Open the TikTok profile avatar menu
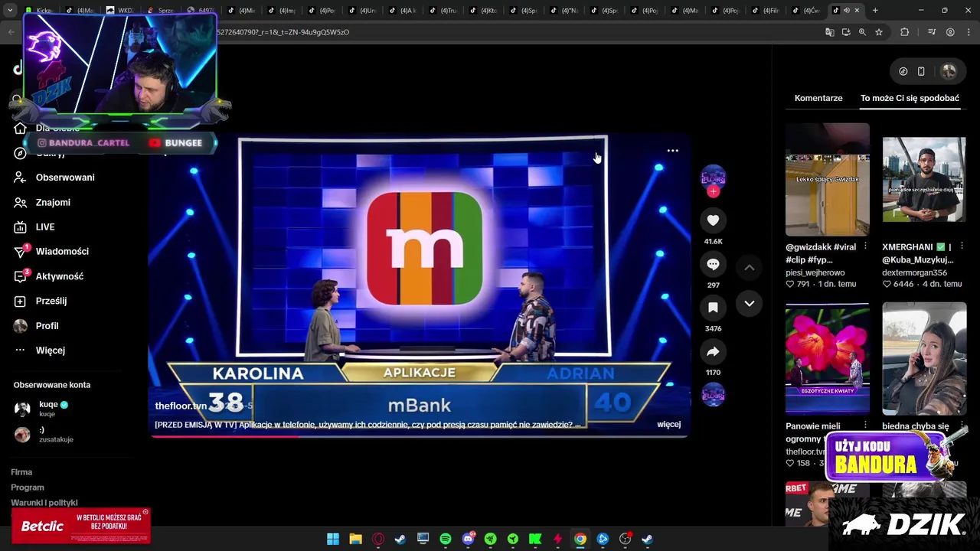The height and width of the screenshot is (551, 980). [x=949, y=71]
